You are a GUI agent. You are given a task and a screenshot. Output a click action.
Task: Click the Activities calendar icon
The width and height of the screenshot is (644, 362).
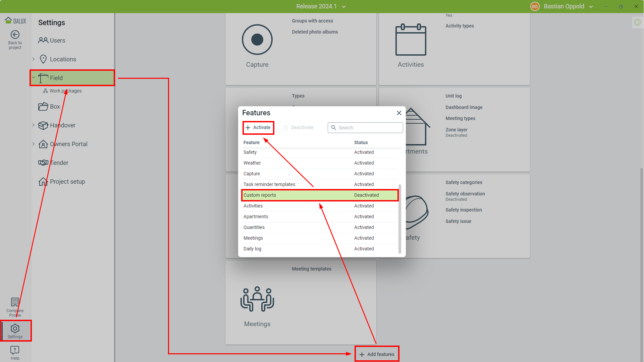[411, 40]
